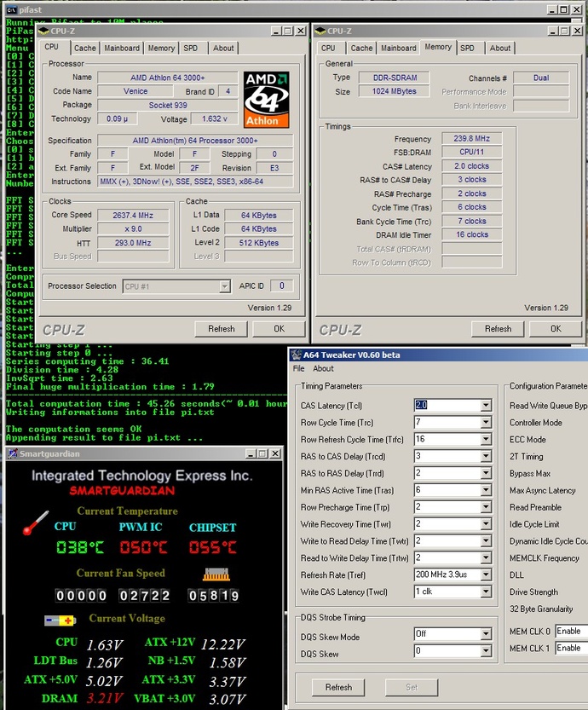This screenshot has width=588, height=710.
Task: Click the red thermometer icon in Smartguardian
Action: 35,523
